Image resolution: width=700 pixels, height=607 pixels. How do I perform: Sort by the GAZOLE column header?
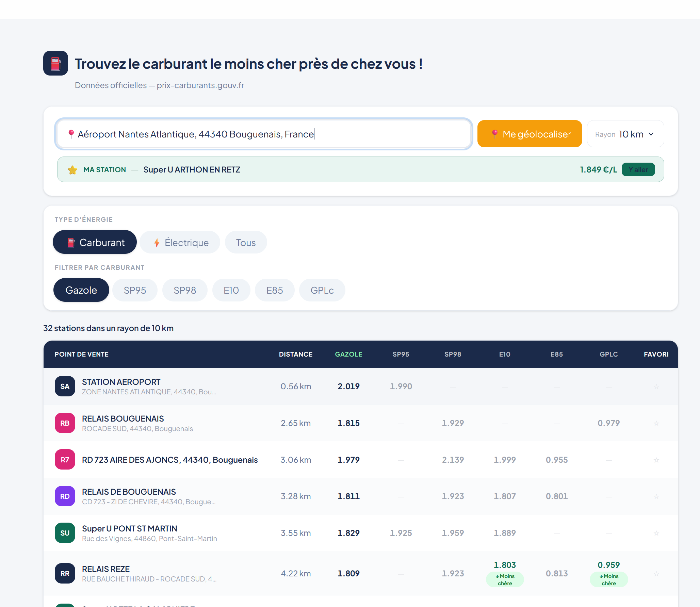pyautogui.click(x=348, y=354)
